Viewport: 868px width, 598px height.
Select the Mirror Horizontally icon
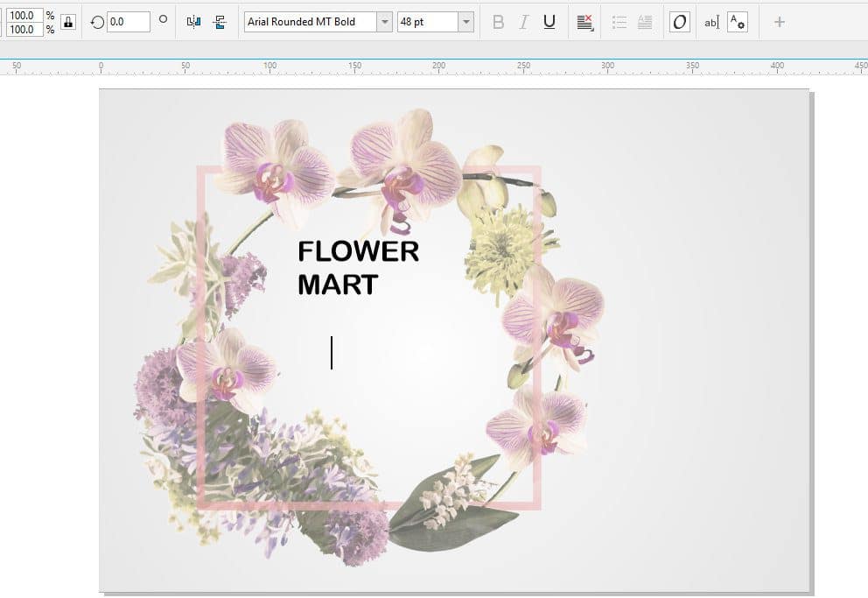pyautogui.click(x=192, y=21)
